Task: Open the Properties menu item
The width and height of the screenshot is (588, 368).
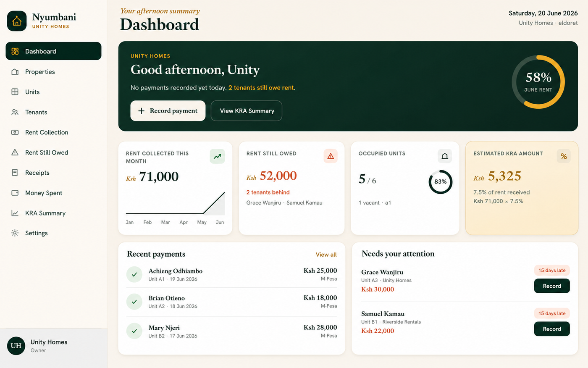Action: 53,72
